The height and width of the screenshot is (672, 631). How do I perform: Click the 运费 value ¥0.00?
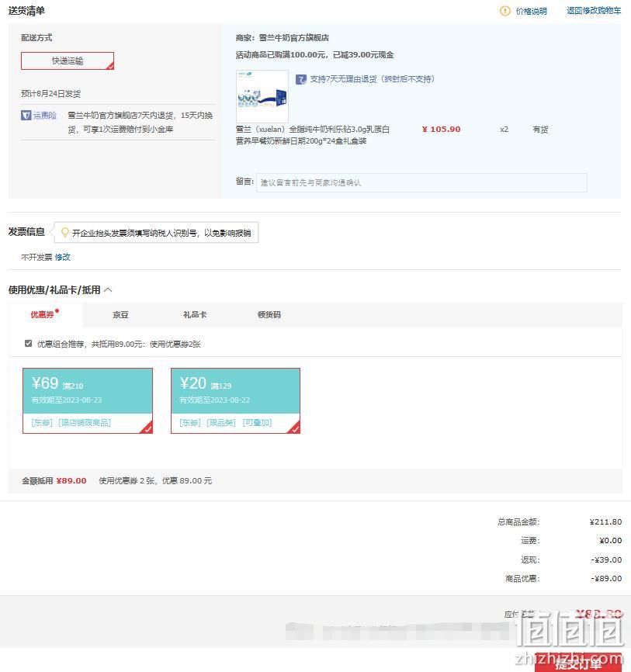coord(610,540)
